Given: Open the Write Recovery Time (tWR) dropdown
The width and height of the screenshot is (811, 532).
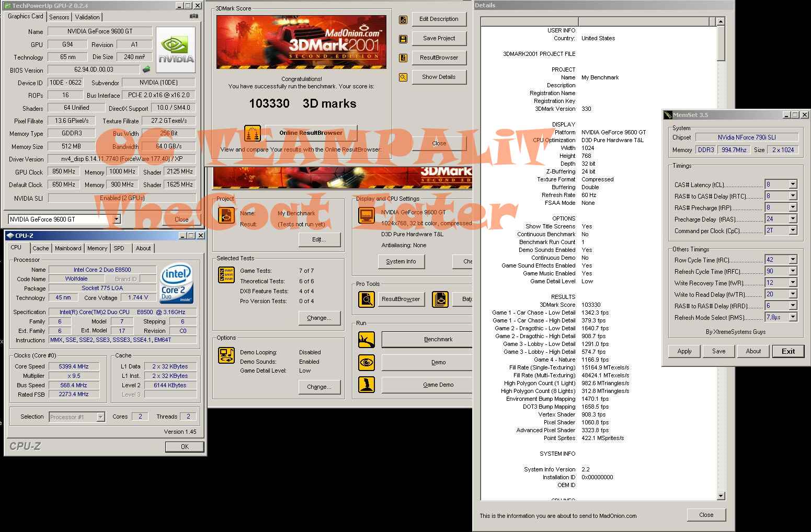Looking at the screenshot, I should tap(793, 283).
